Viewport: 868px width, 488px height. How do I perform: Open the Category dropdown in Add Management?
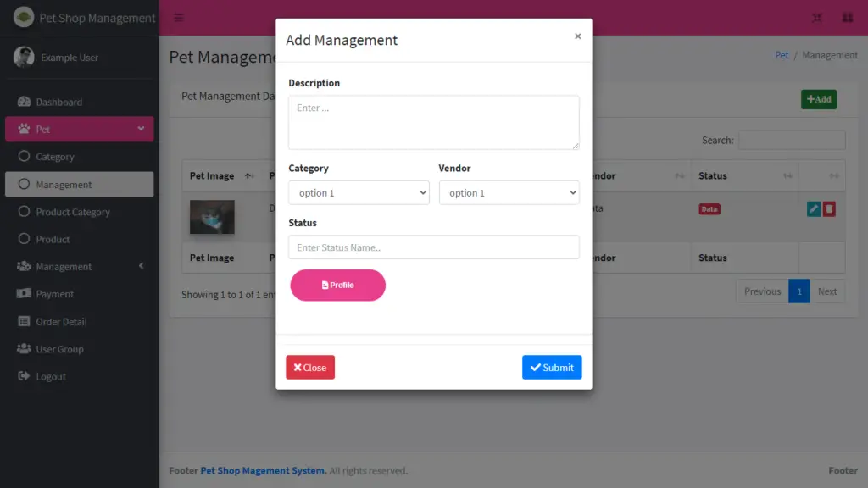[x=359, y=192]
